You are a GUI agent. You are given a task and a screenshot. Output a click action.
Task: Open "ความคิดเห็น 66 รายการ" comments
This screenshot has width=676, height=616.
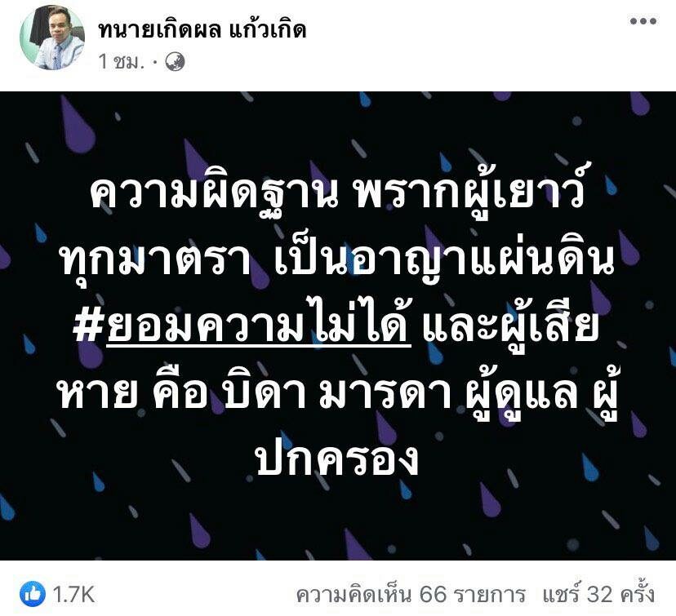[411, 595]
